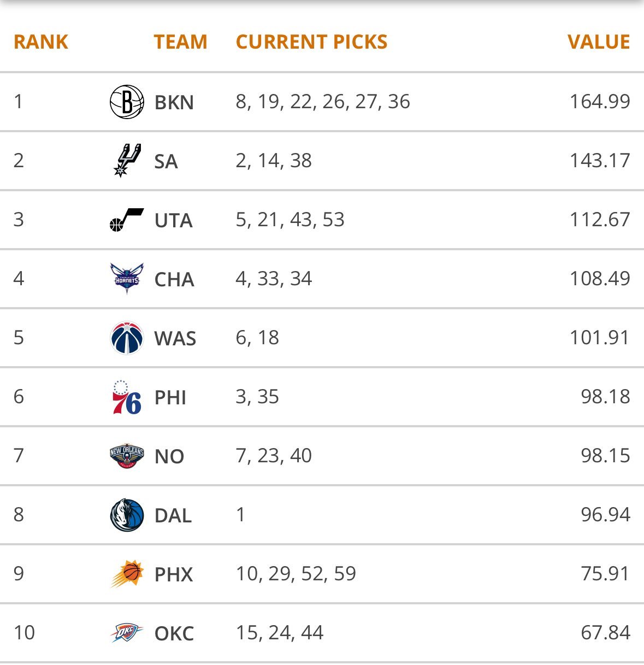
Task: Click Utah's picks 5, 21, 43, 53
Action: [290, 220]
